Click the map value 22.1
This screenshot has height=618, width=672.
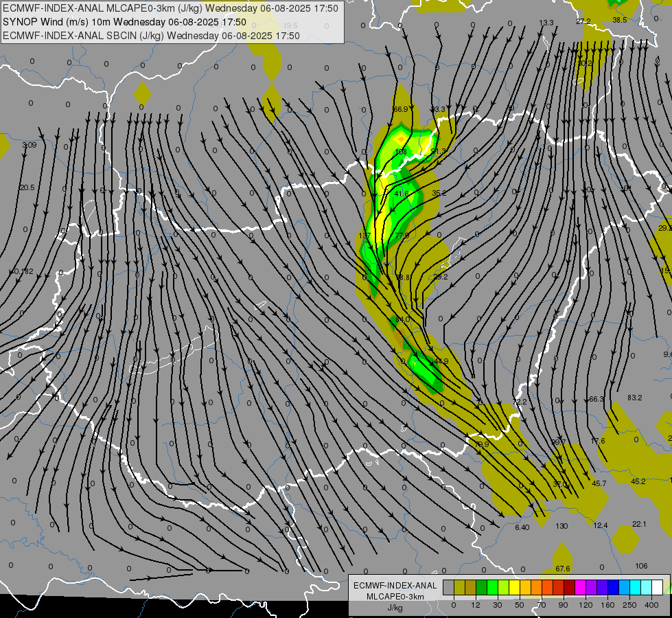(x=639, y=524)
